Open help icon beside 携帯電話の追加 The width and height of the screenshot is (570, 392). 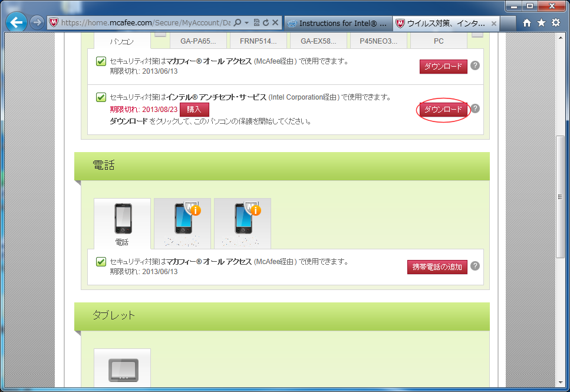pyautogui.click(x=475, y=266)
